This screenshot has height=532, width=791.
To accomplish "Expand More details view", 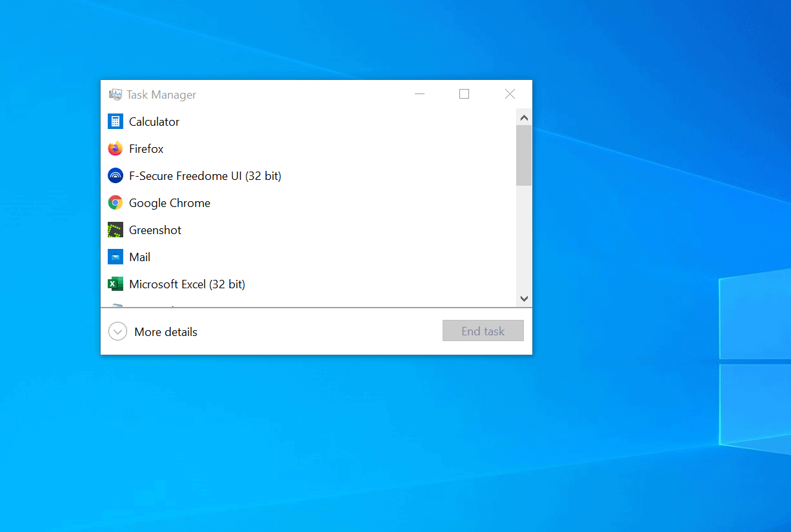I will pyautogui.click(x=153, y=331).
